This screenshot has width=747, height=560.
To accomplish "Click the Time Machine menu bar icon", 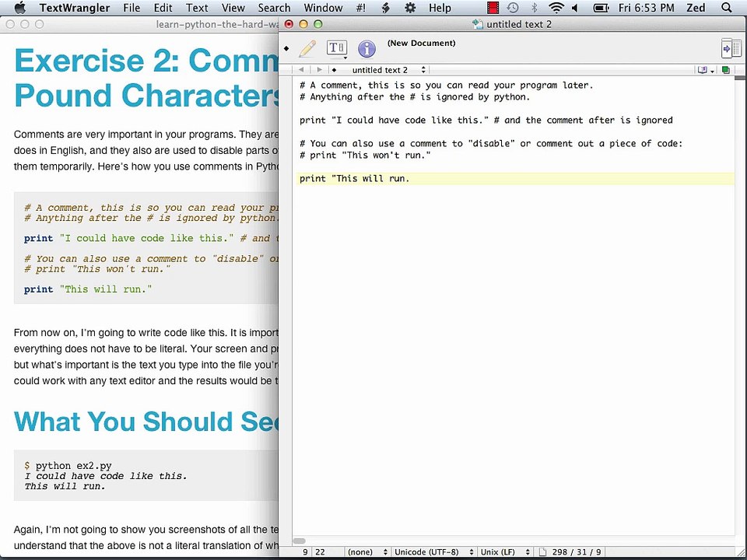I will (513, 8).
